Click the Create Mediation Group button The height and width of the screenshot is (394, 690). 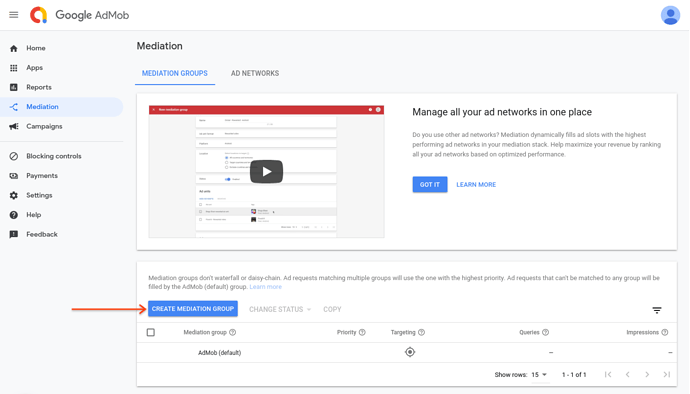pos(193,309)
